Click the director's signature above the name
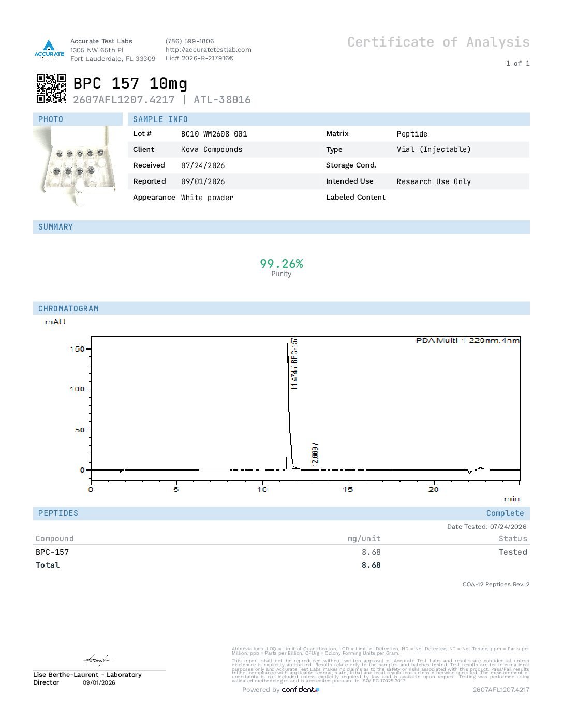The image size is (563, 728). [98, 660]
